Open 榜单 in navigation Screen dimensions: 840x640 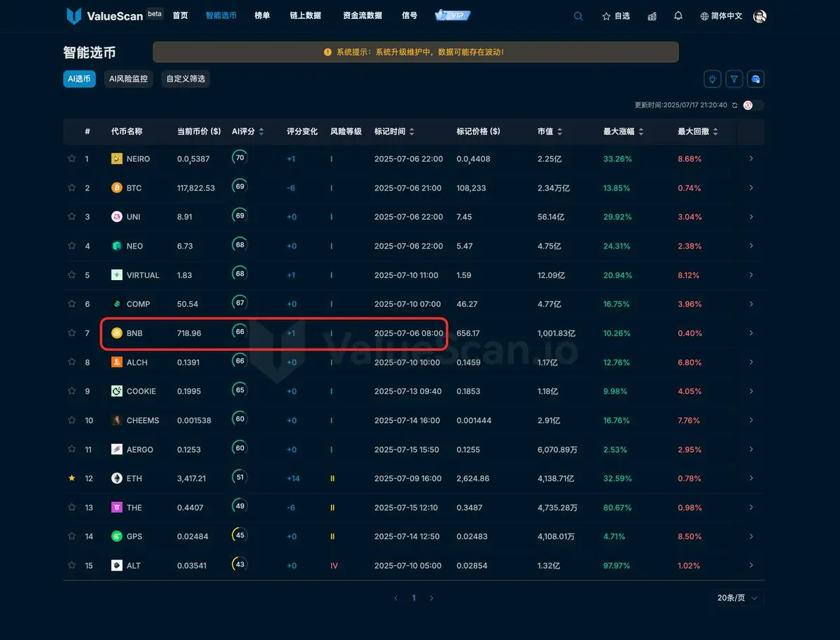click(262, 15)
